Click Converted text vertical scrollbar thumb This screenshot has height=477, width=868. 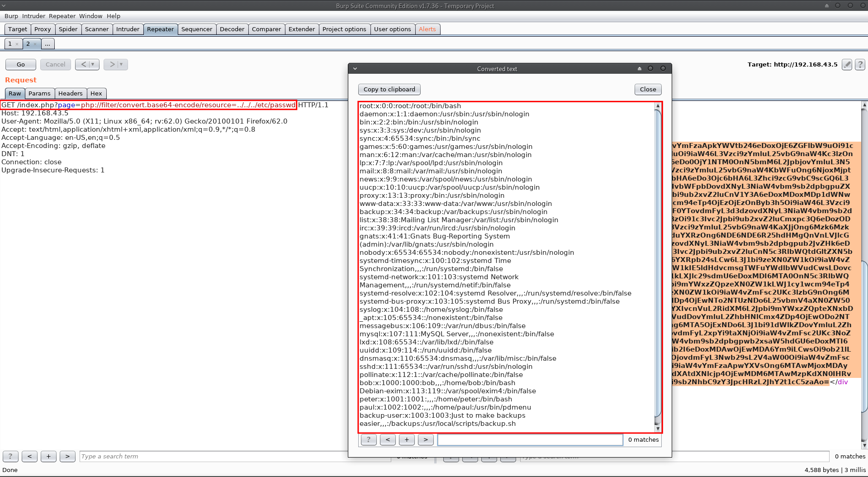pos(658,263)
